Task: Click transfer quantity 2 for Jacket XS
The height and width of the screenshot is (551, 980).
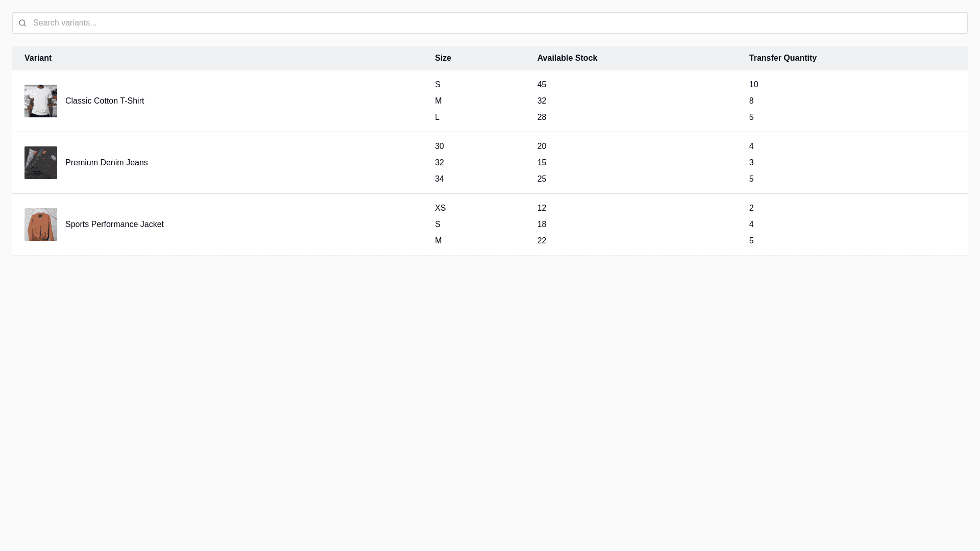Action: [751, 208]
